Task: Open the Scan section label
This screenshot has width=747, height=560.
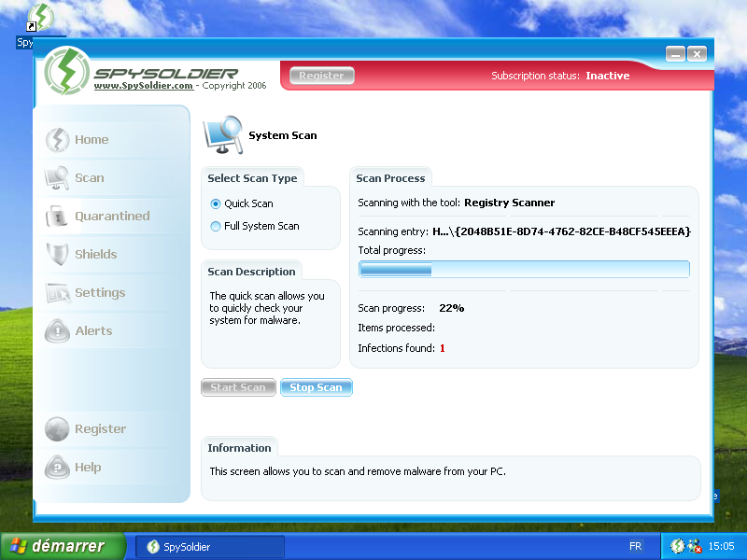Action: 89,178
